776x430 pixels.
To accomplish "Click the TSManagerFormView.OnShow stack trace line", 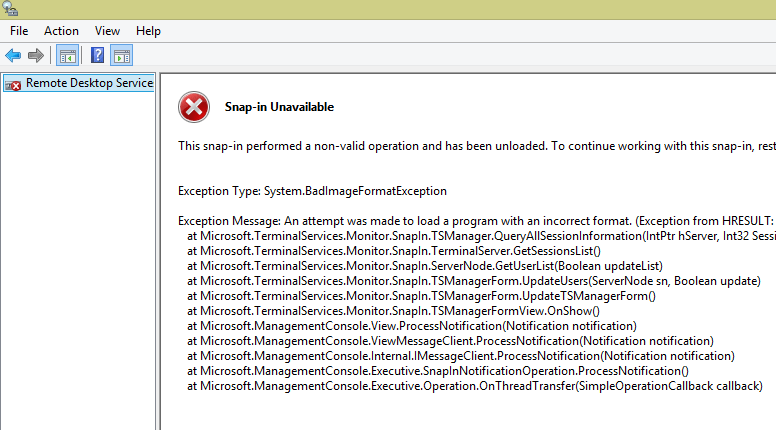I will pyautogui.click(x=399, y=310).
